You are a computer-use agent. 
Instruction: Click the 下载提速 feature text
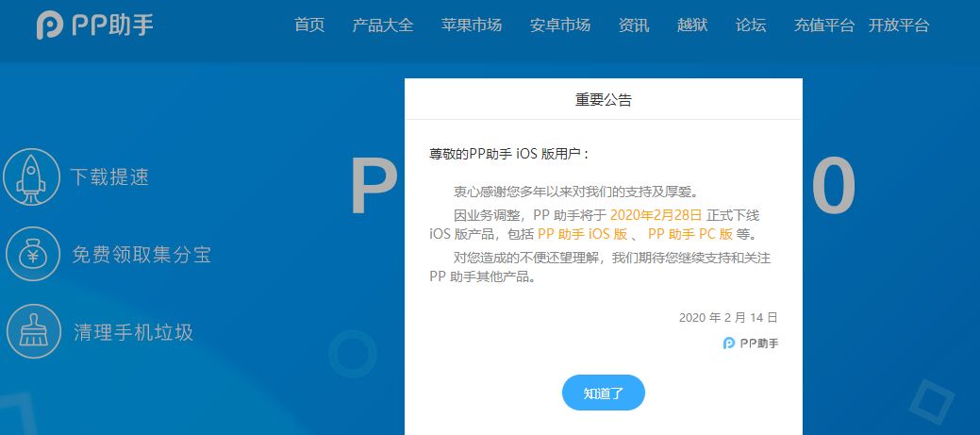[x=110, y=176]
